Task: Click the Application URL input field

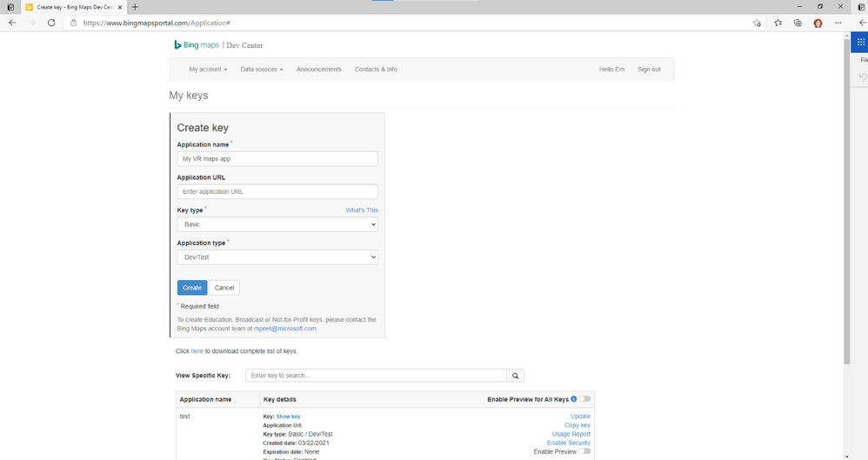Action: point(277,191)
